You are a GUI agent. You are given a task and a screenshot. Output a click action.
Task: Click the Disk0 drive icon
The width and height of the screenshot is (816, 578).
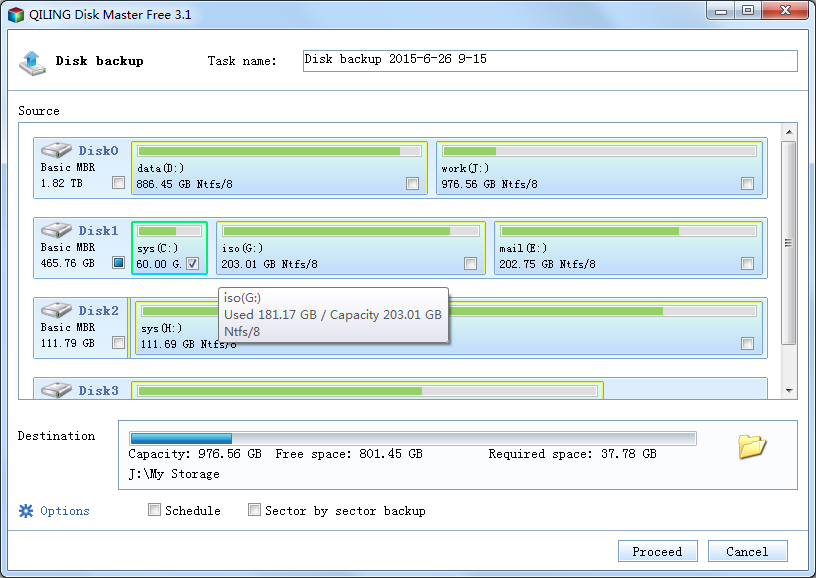point(56,150)
